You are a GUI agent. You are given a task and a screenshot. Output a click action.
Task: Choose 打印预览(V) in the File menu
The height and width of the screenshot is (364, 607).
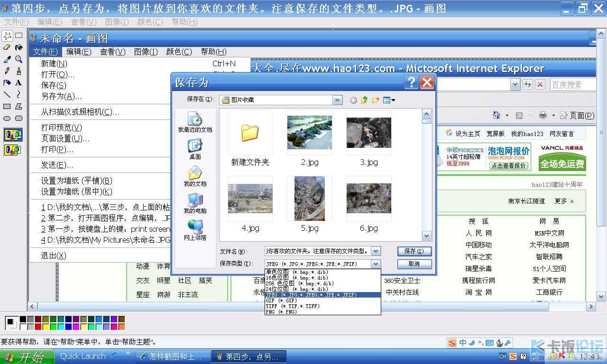[x=61, y=127]
